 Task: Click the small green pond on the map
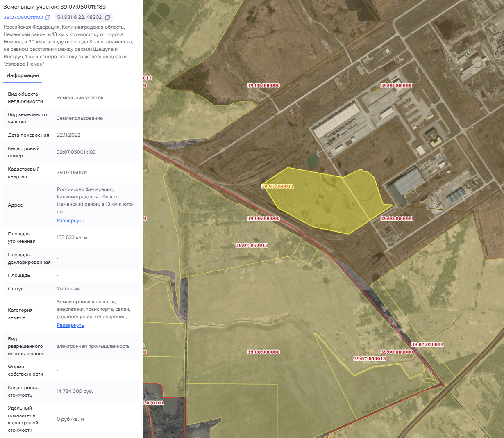[313, 160]
